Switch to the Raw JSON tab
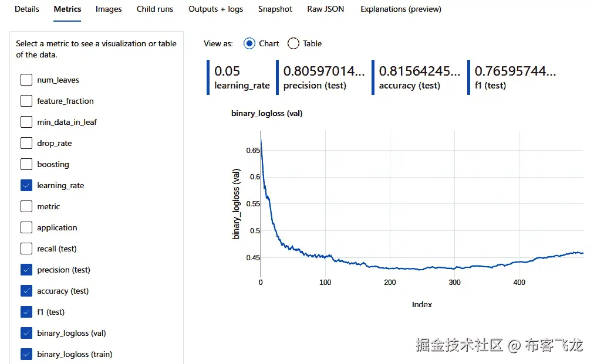 (x=325, y=9)
